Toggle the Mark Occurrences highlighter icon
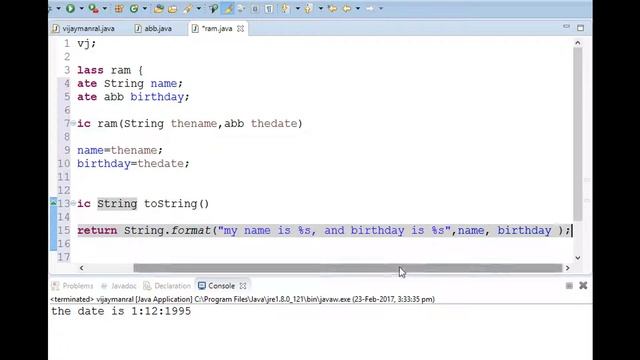The image size is (640, 360). coord(229,8)
